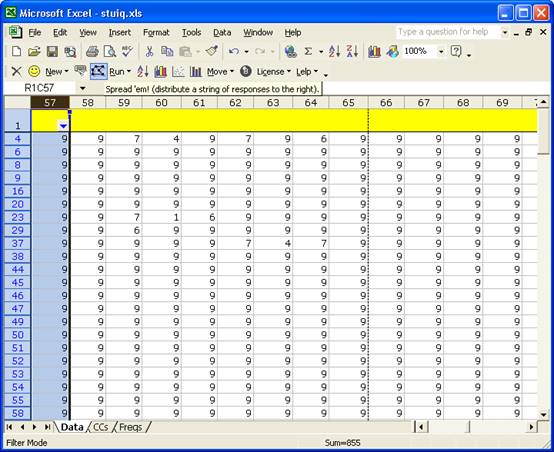Open the filter dropdown in column 57
Screen dimensions: 554x452
click(63, 126)
